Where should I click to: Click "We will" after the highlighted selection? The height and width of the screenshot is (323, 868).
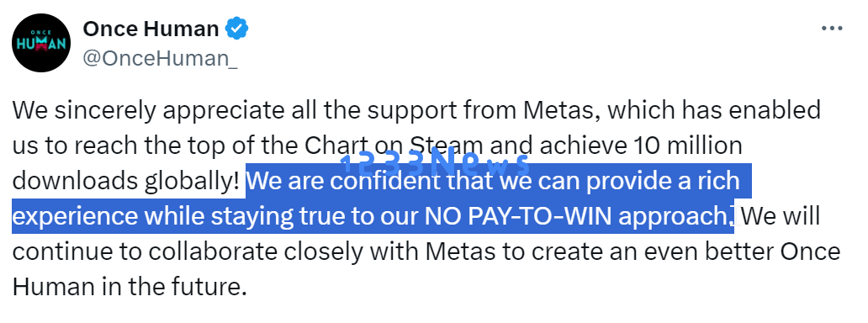pos(781,217)
